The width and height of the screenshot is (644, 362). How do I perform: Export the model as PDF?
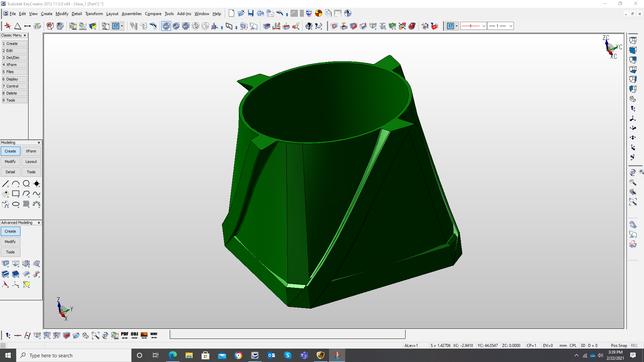point(125,335)
